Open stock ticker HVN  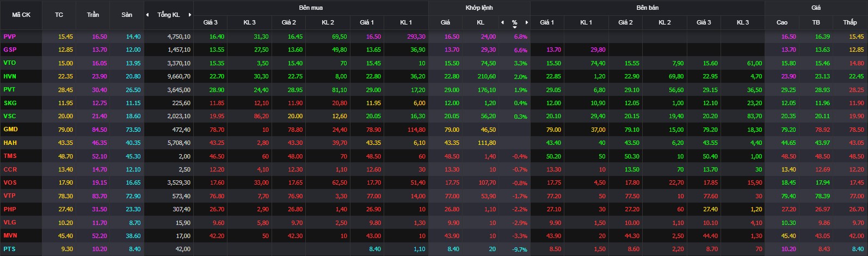[10, 76]
